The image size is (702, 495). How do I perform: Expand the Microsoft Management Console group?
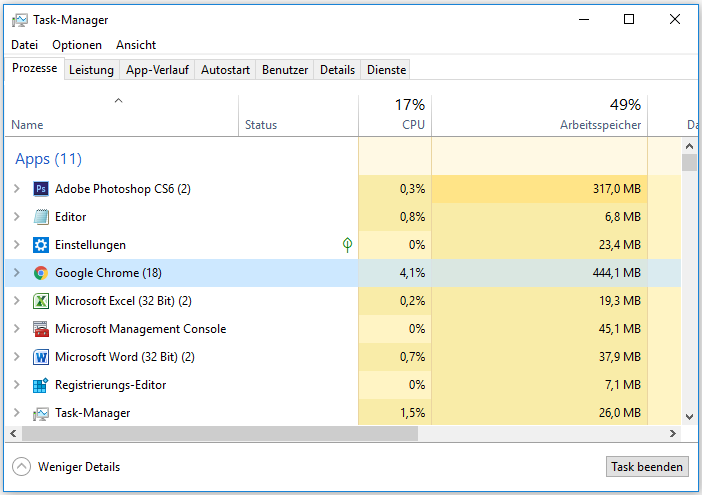click(17, 329)
